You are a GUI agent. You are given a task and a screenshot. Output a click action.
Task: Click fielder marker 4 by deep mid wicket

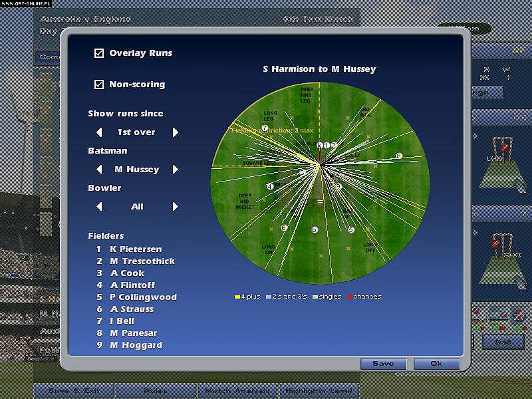point(269,186)
